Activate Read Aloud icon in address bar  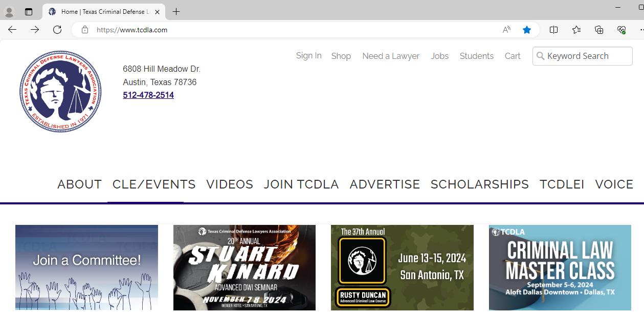coord(506,30)
